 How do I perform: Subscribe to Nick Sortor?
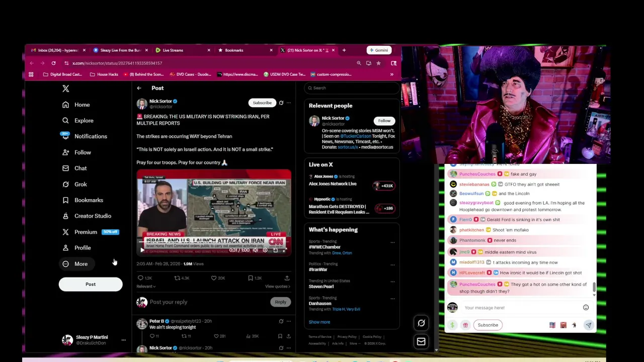[x=262, y=103]
